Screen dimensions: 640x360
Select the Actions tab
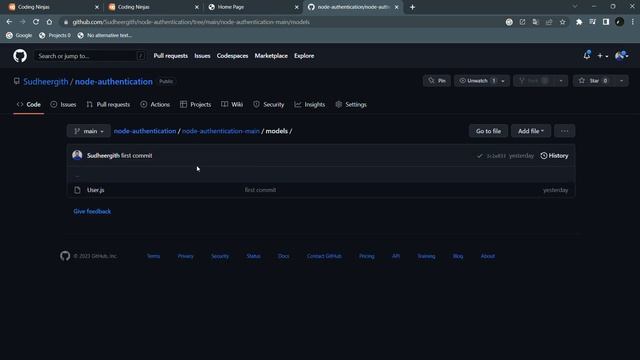coord(155,104)
